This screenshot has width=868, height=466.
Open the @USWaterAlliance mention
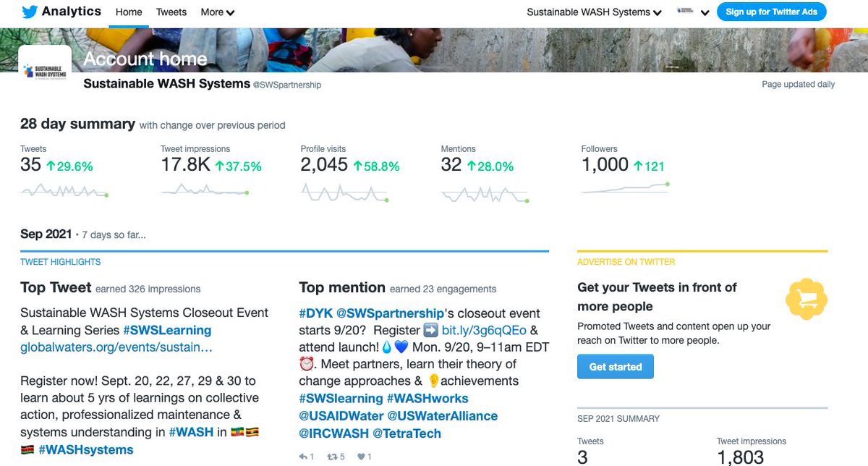coord(443,416)
